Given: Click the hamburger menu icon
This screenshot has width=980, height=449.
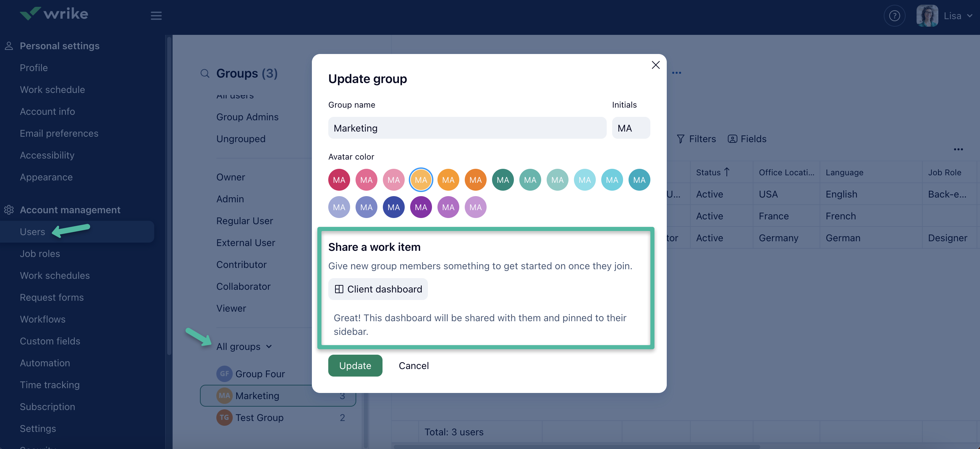Looking at the screenshot, I should (156, 16).
